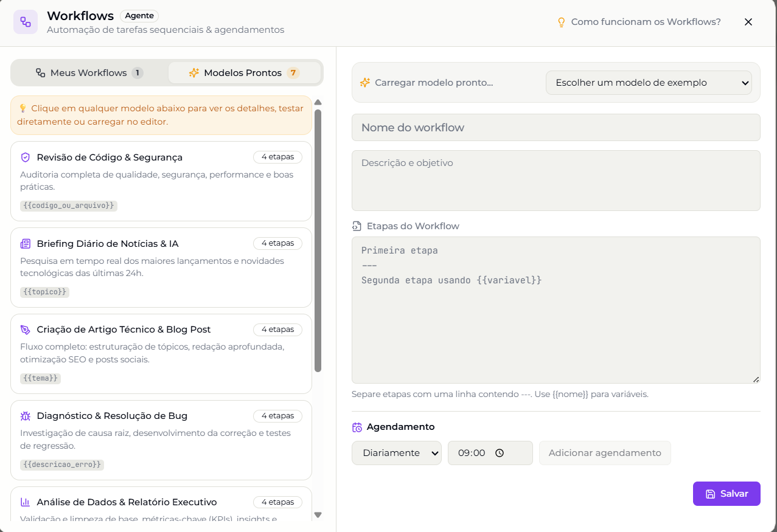
Task: Click the sparkle icon next to Carregar modelo pronto
Action: point(365,83)
